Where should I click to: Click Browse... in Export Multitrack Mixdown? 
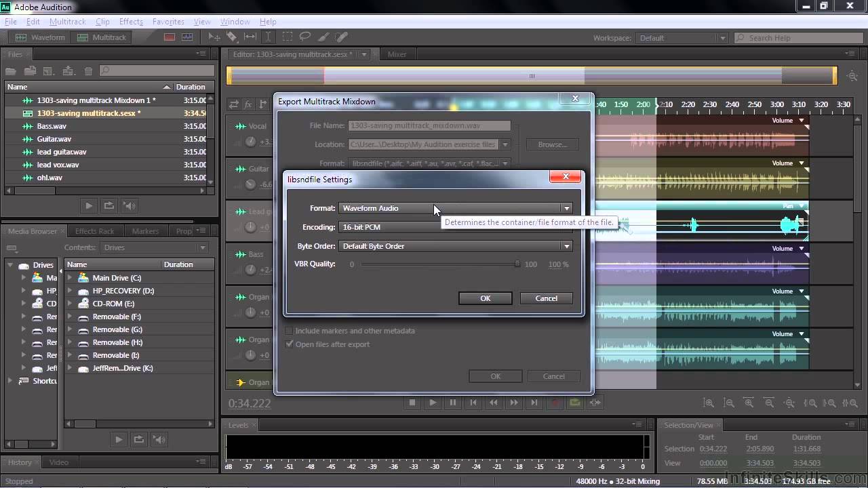point(553,144)
